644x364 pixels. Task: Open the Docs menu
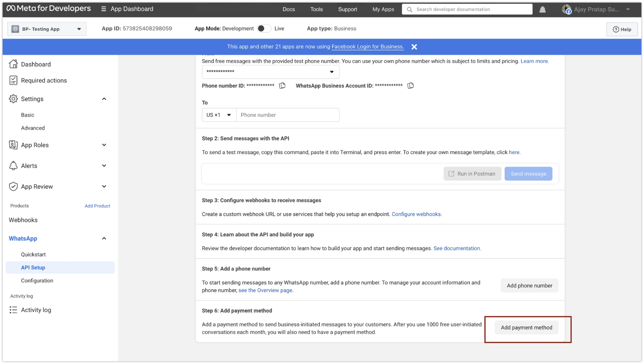(x=288, y=9)
